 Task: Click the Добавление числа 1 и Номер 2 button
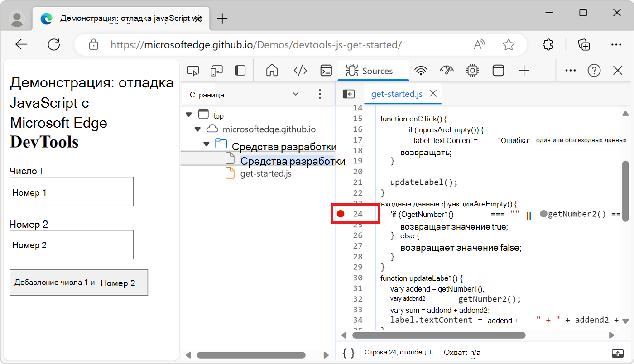79,283
